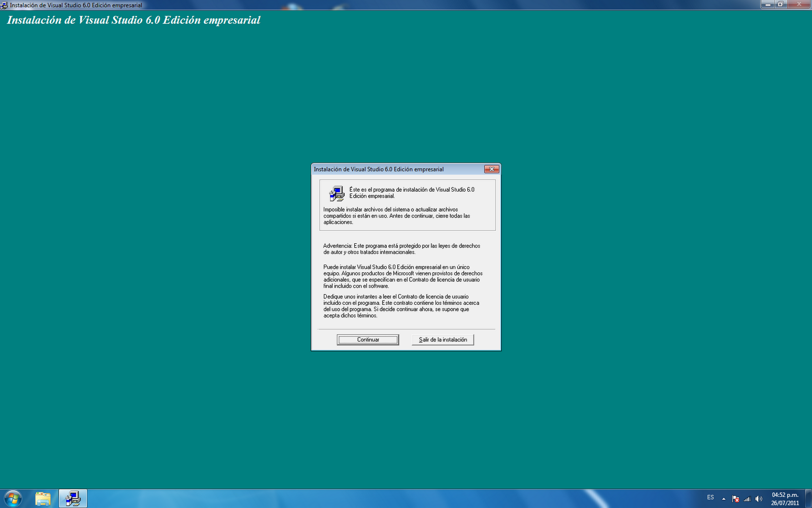Screen dimensions: 812x508
Task: Open the ES language selector
Action: pos(710,498)
